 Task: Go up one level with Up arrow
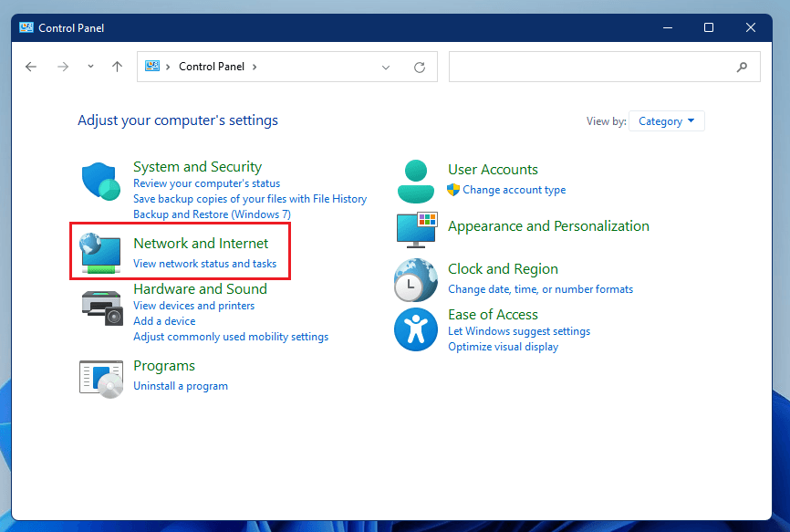[117, 67]
